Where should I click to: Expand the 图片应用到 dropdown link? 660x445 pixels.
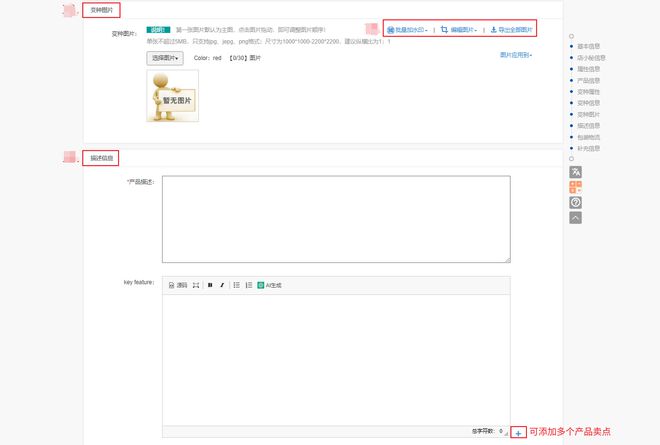click(516, 55)
